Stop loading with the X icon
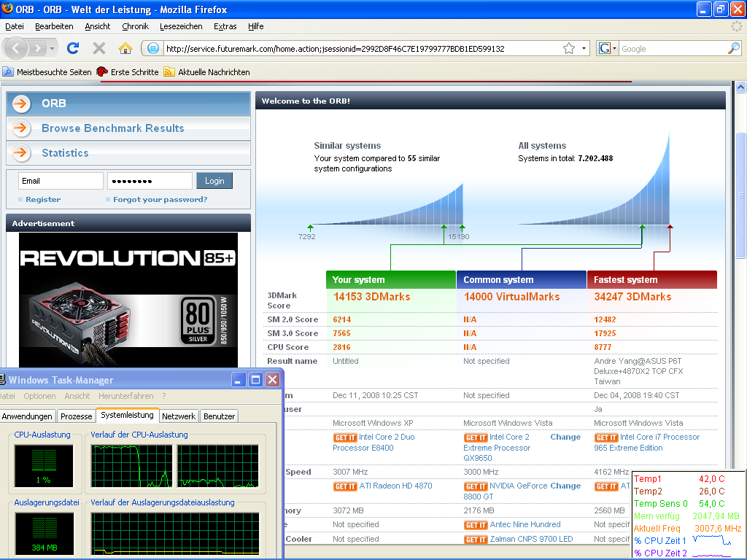 pos(99,48)
